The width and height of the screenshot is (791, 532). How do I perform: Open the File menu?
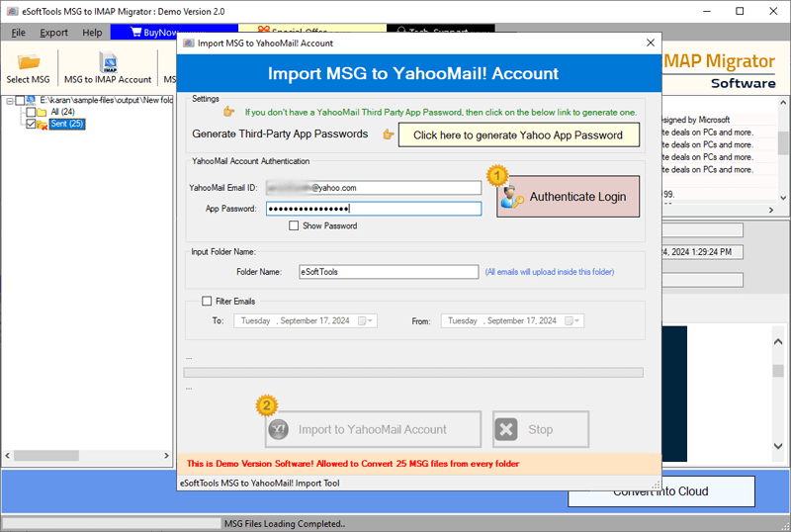coord(18,33)
